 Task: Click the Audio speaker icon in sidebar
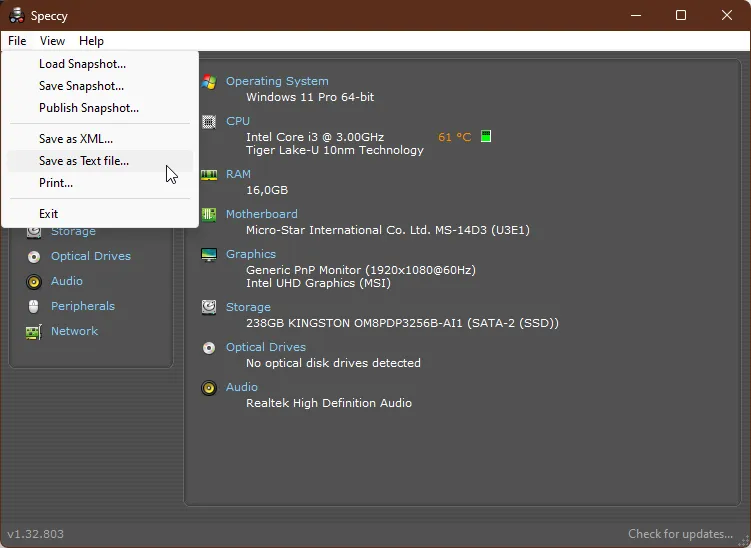coord(34,282)
